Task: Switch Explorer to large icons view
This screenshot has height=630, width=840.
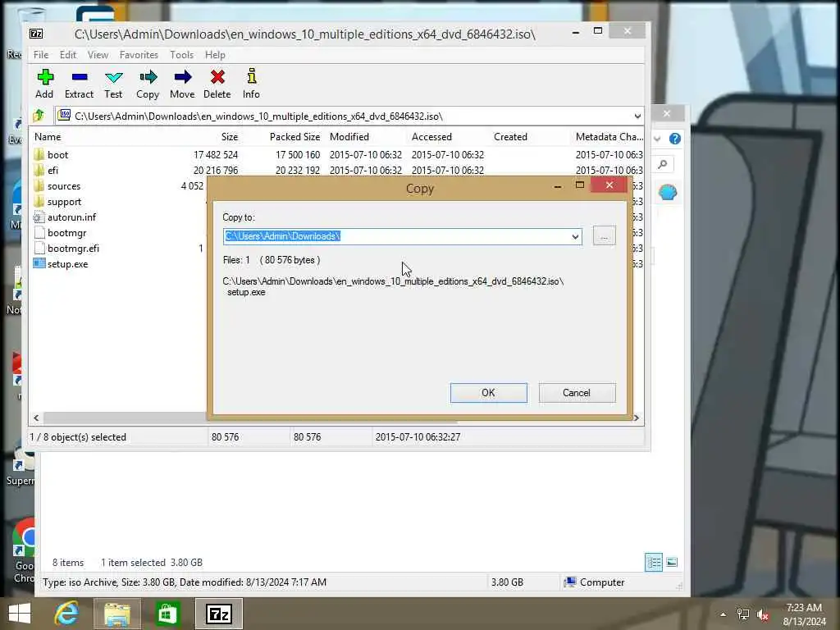Action: click(672, 563)
